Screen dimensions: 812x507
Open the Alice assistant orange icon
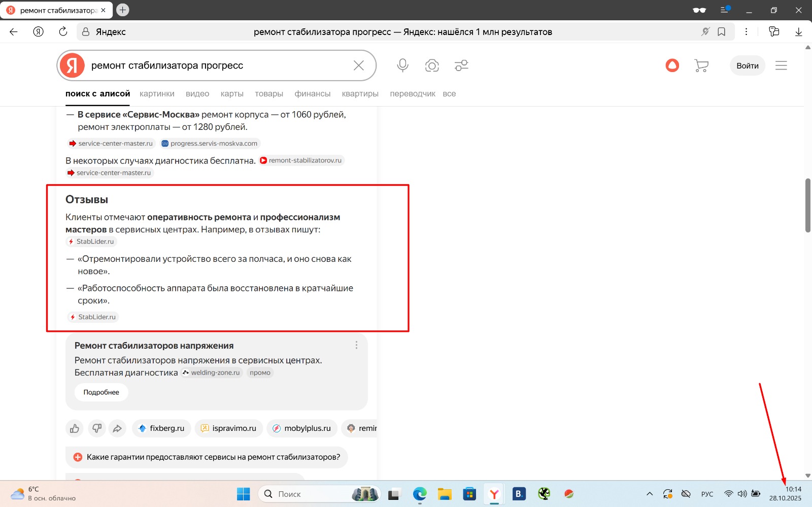pos(672,65)
